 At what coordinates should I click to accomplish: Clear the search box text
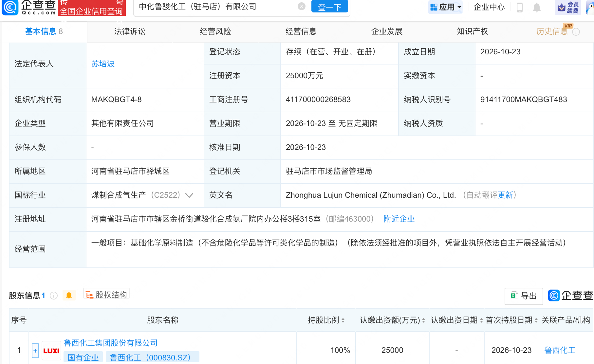click(302, 6)
